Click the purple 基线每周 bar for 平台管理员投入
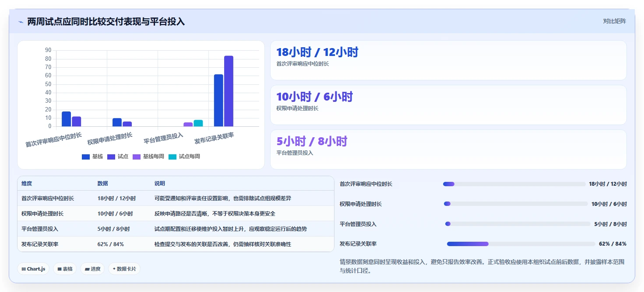This screenshot has width=644, height=292. click(188, 125)
